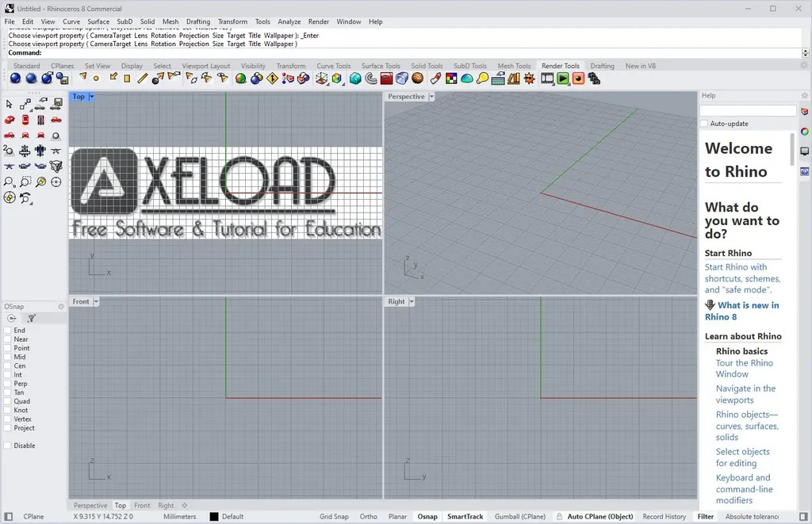Viewport: 812px width, 524px height.
Task: Select the Drafting toolbar tab
Action: click(x=603, y=66)
